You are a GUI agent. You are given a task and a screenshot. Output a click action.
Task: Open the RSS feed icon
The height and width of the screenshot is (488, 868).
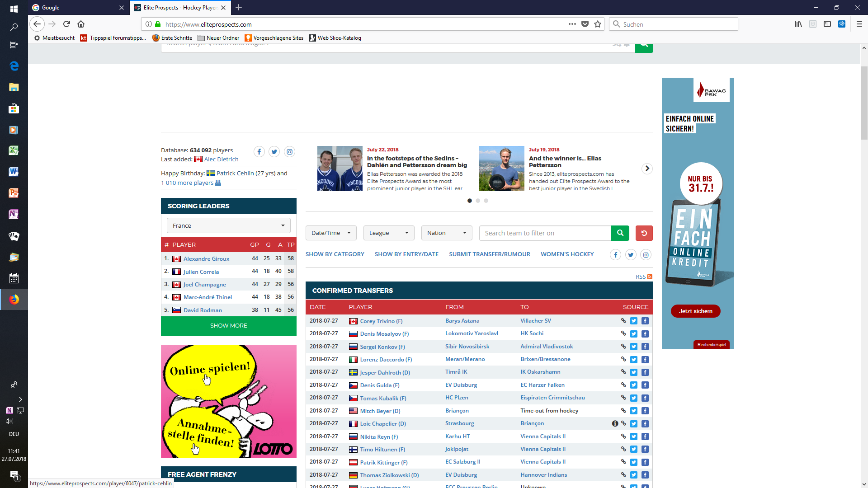[x=650, y=277]
